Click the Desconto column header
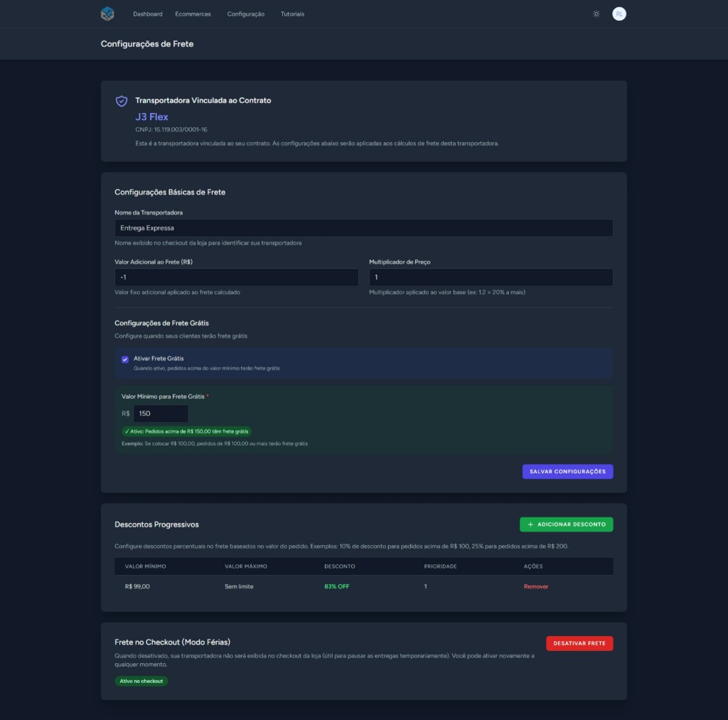This screenshot has height=720, width=728. point(339,566)
